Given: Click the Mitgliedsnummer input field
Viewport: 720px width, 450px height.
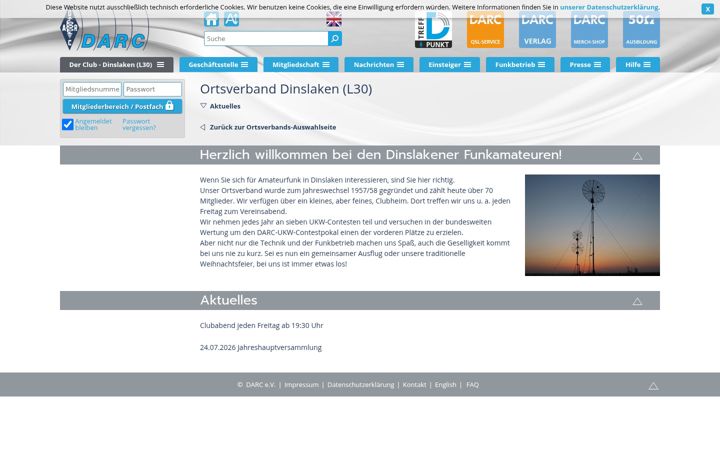Looking at the screenshot, I should click(x=92, y=89).
